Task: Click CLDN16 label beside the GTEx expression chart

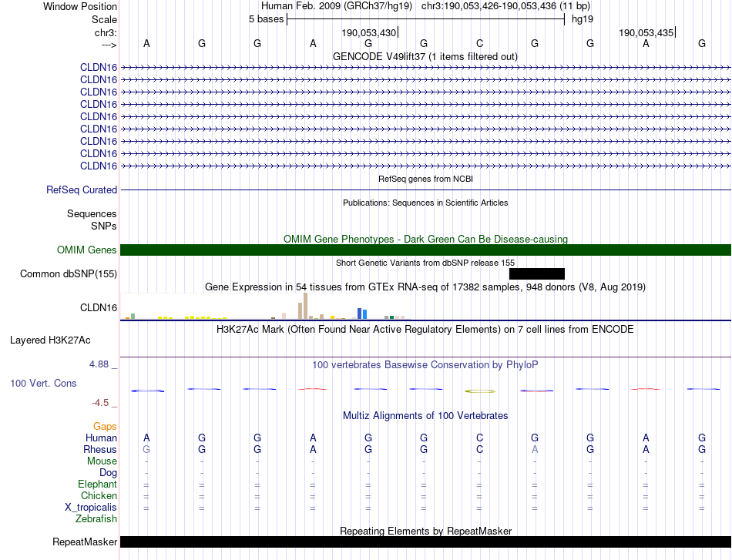Action: pos(99,307)
